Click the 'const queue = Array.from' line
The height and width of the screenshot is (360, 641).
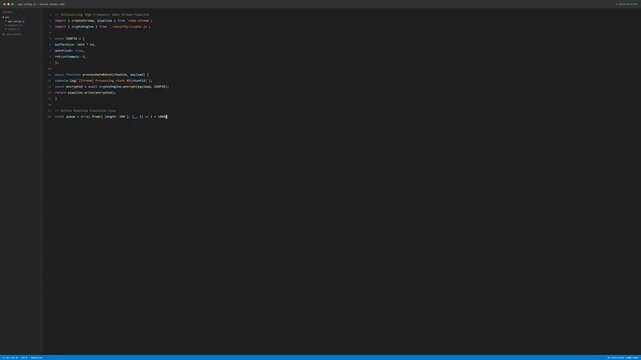click(111, 117)
